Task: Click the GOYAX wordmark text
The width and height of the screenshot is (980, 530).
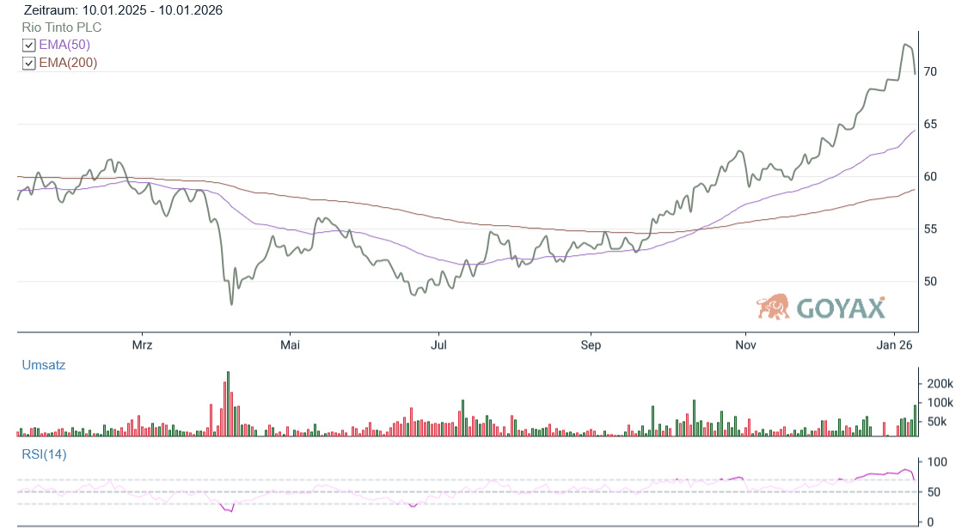Action: (840, 308)
